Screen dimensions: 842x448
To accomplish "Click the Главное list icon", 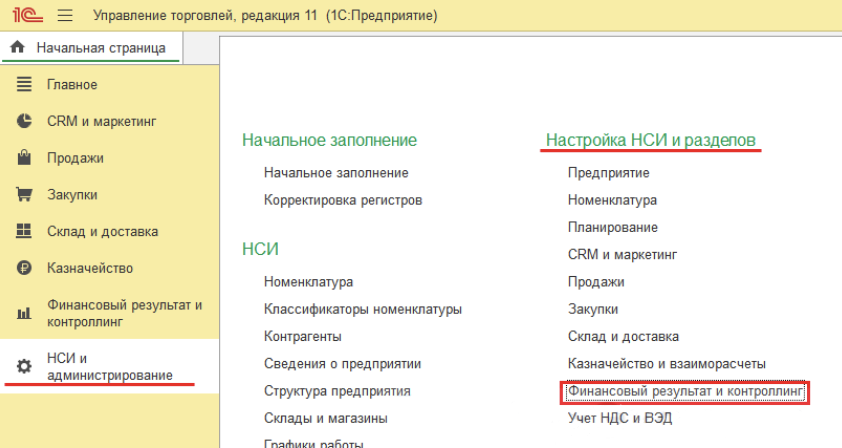I will [25, 85].
